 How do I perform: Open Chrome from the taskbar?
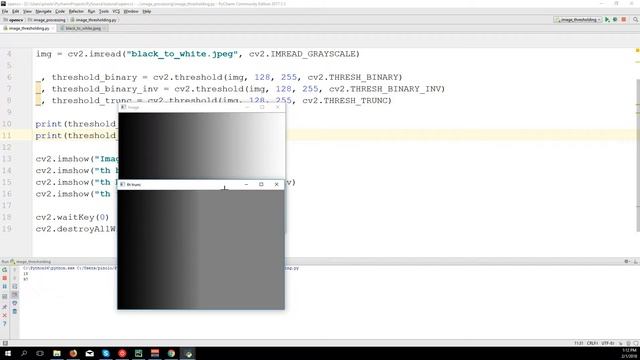(x=171, y=353)
